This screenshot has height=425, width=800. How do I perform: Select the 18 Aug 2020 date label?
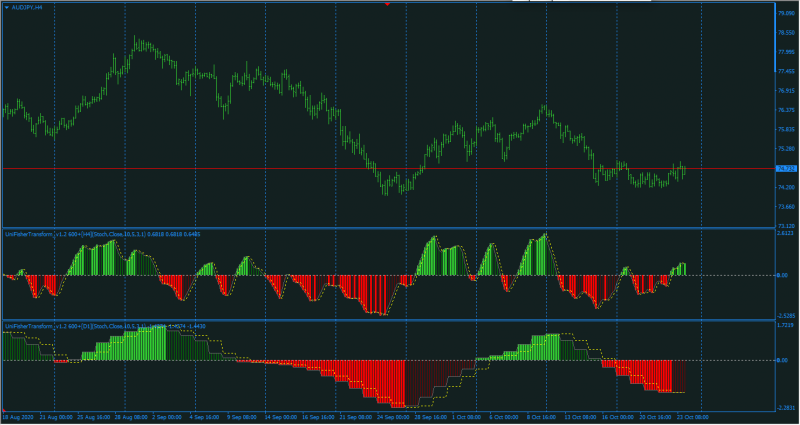[17, 417]
